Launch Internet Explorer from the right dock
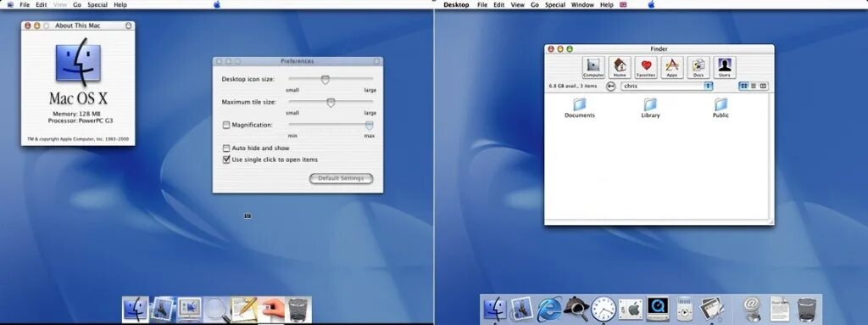 coord(548,309)
